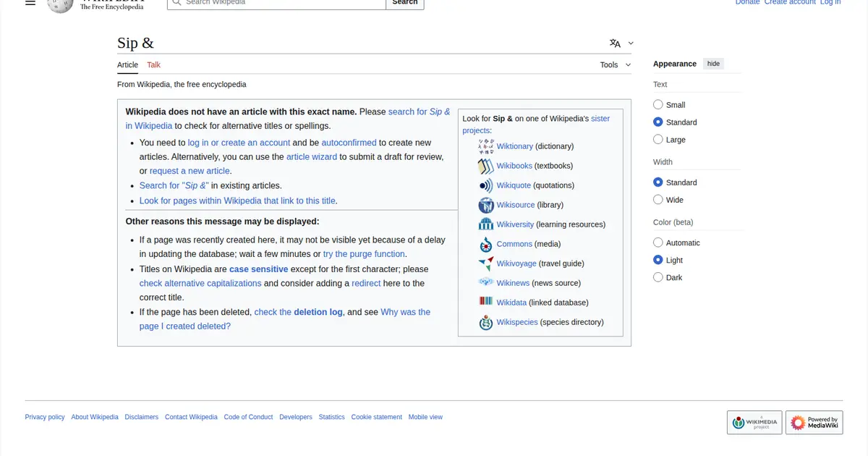
Task: Open the language selection dropdown
Action: point(621,43)
